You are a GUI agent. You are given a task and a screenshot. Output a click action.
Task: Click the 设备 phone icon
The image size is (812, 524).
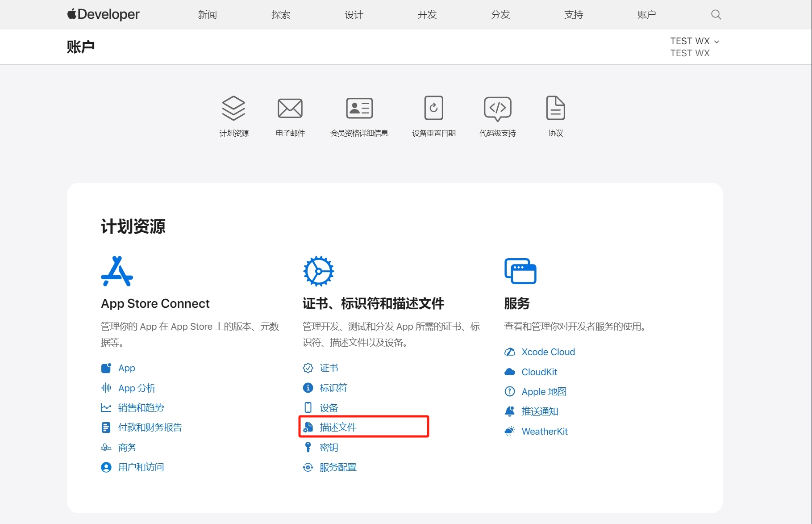[x=308, y=407]
